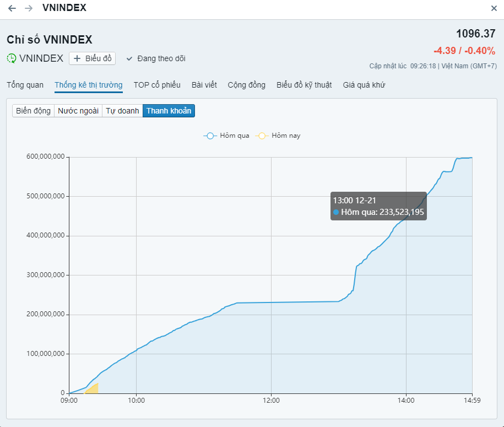
Task: Open Biểu đồ kỹ thuật tab
Action: pyautogui.click(x=304, y=85)
